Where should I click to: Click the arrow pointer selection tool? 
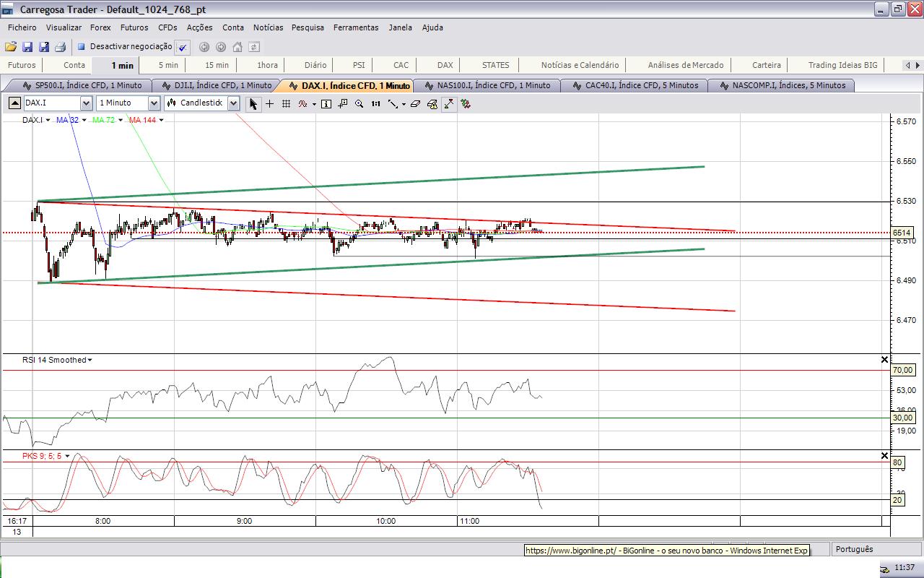coord(253,103)
